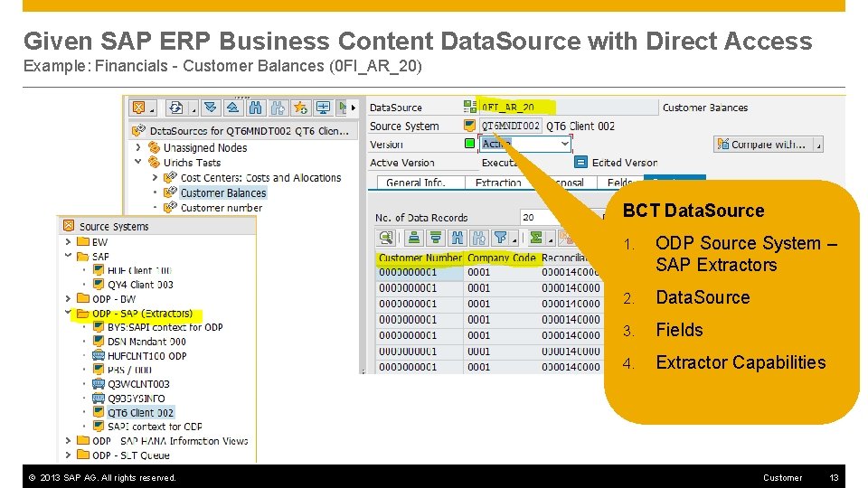Image resolution: width=868 pixels, height=488 pixels.
Task: Select PRS / 000 source system
Action: pos(129,370)
